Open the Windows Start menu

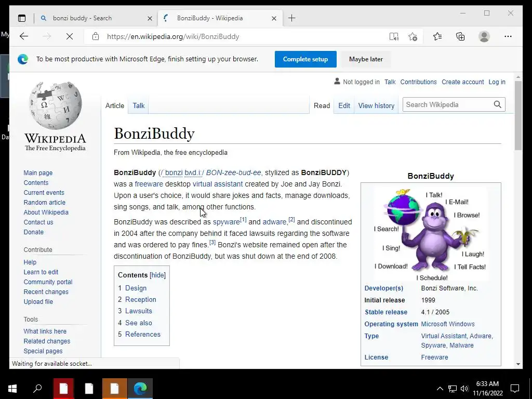pos(12,389)
